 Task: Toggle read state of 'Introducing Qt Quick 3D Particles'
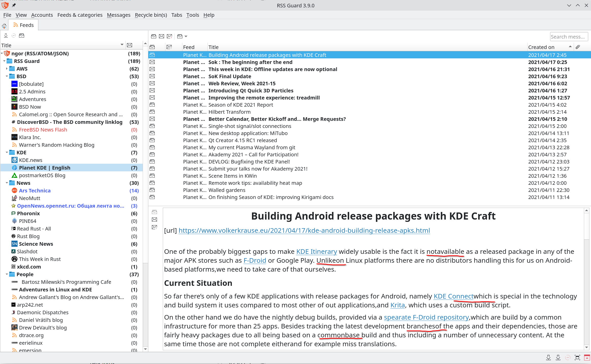click(152, 90)
